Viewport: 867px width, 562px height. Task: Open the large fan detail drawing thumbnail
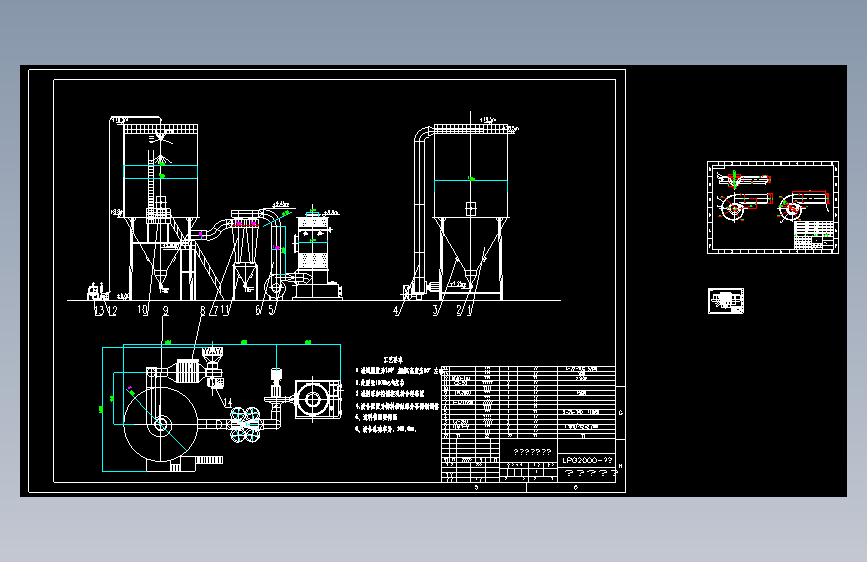pyautogui.click(x=773, y=207)
